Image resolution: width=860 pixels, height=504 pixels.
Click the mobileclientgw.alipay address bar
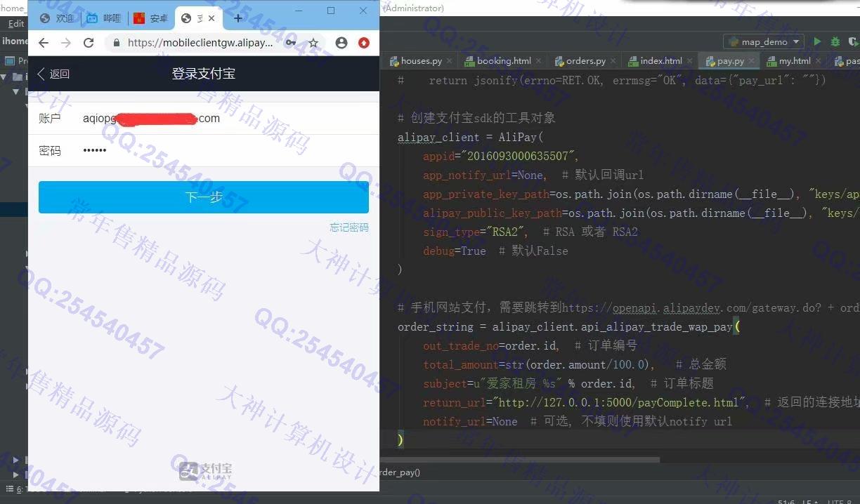click(x=200, y=43)
